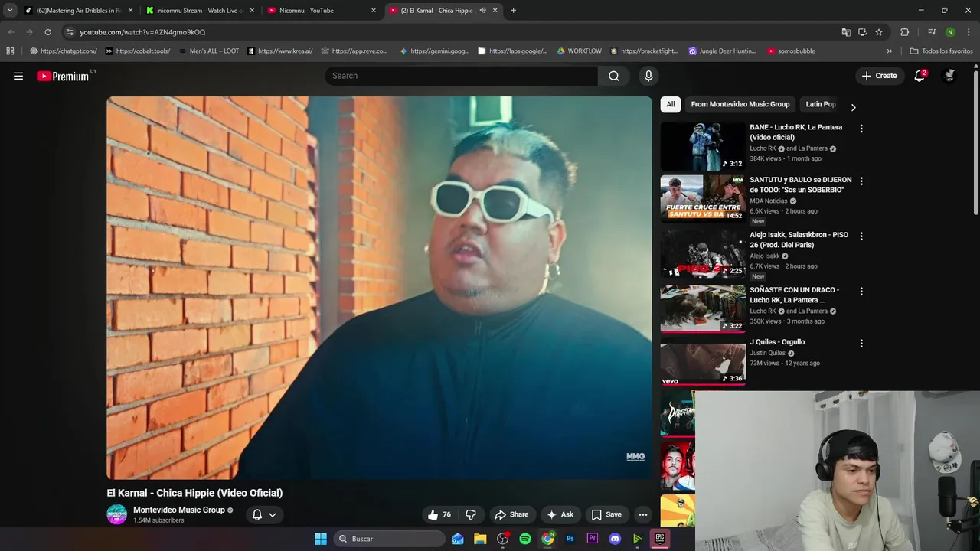Viewport: 980px width, 551px height.
Task: Open the somosbubble bookmark
Action: pyautogui.click(x=791, y=51)
